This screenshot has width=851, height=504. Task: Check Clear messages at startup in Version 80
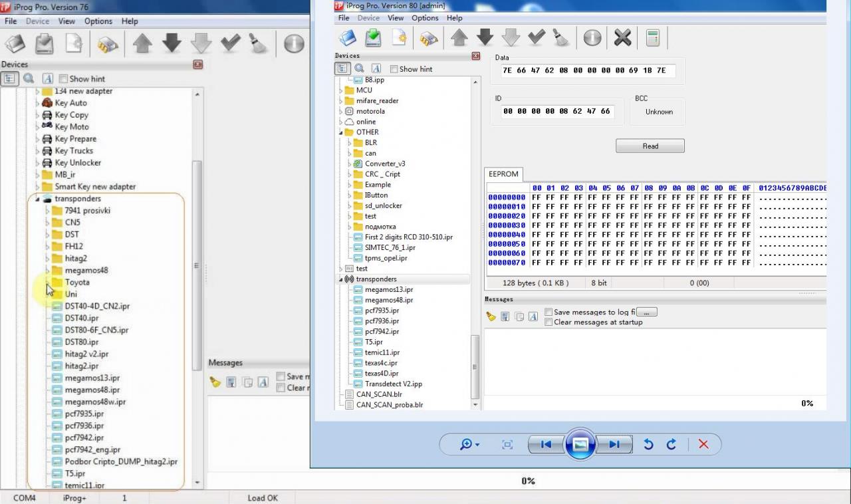(x=548, y=322)
